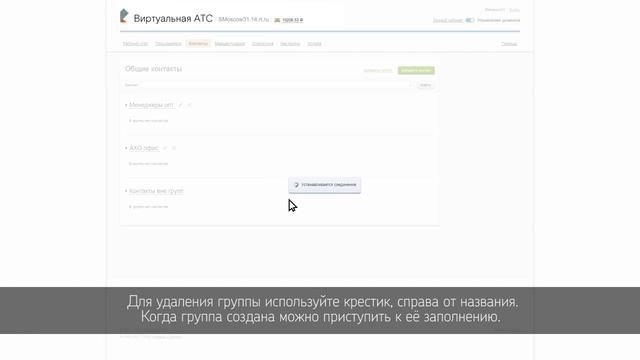
Task: Edit АХО офис group with pencil icon
Action: pyautogui.click(x=165, y=148)
